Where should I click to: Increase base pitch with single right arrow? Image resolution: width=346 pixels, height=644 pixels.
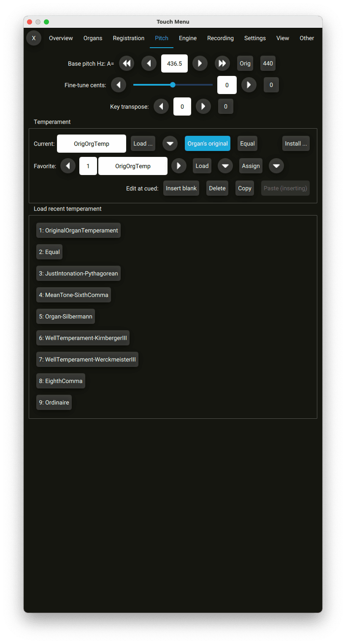click(200, 64)
